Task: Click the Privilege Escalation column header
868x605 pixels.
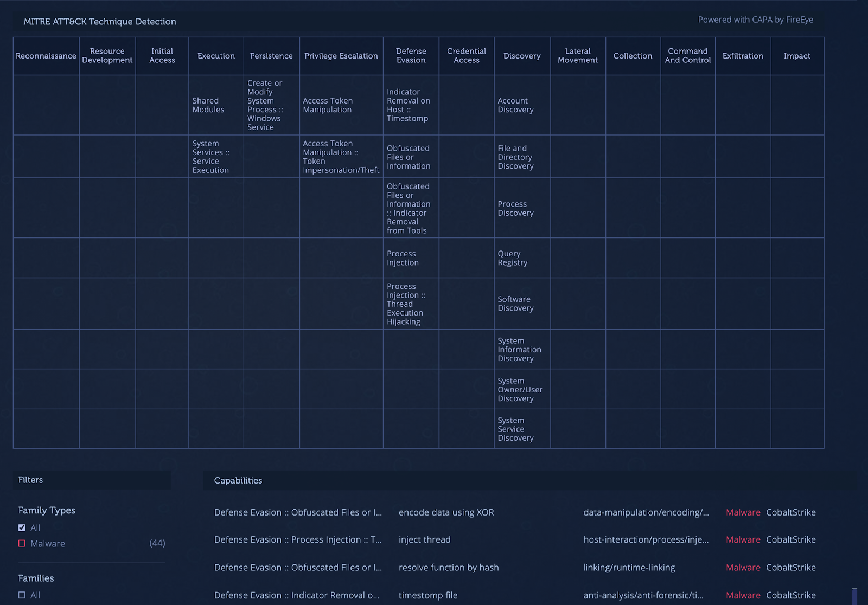Action: pos(341,56)
